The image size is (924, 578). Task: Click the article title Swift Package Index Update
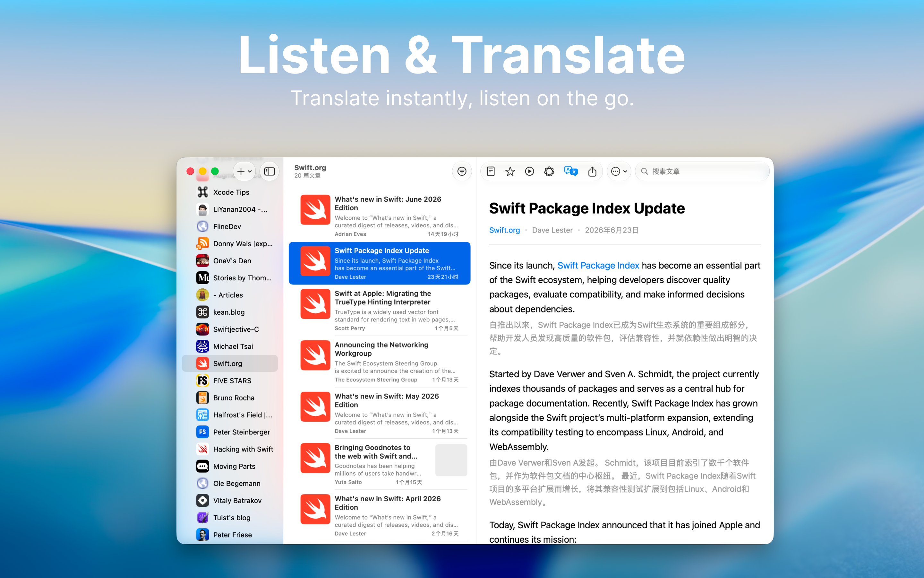pyautogui.click(x=587, y=209)
